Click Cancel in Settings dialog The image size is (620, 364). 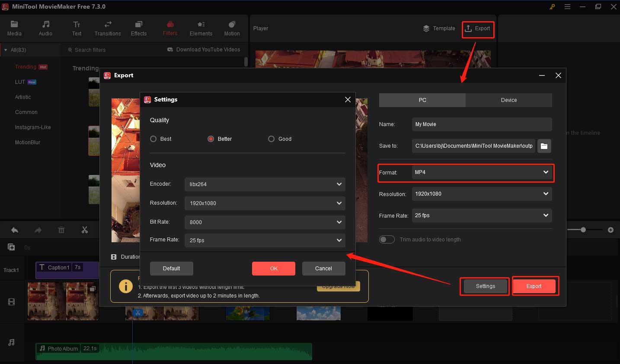[323, 269]
